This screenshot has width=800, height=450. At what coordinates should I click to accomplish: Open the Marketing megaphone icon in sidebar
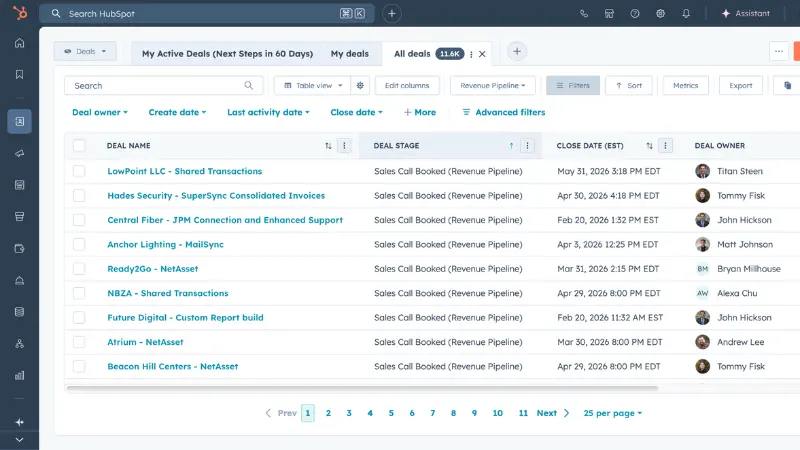pyautogui.click(x=19, y=153)
